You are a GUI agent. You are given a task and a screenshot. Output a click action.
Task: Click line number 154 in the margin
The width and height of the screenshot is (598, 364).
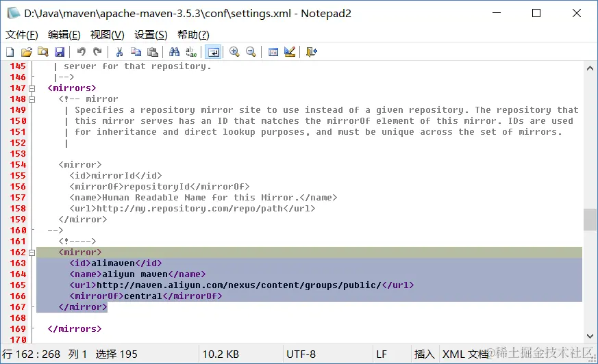click(x=18, y=165)
